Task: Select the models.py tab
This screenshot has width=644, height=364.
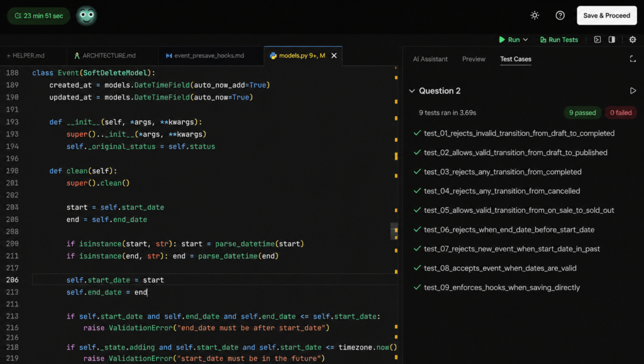Action: [302, 55]
